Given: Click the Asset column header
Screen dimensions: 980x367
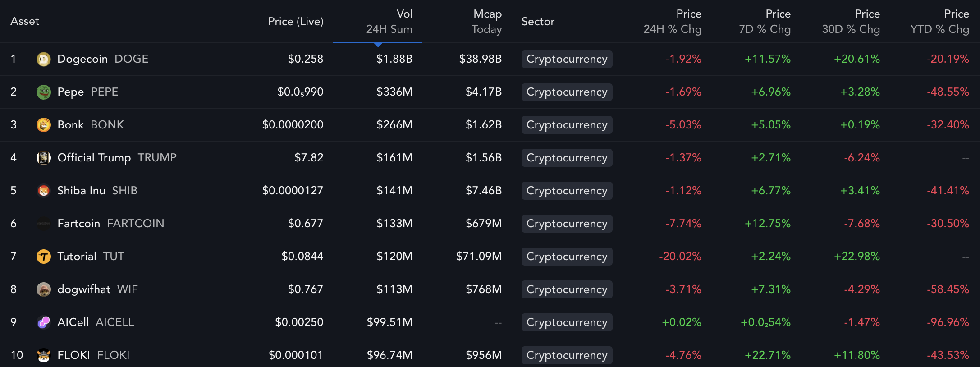Looking at the screenshot, I should [25, 21].
